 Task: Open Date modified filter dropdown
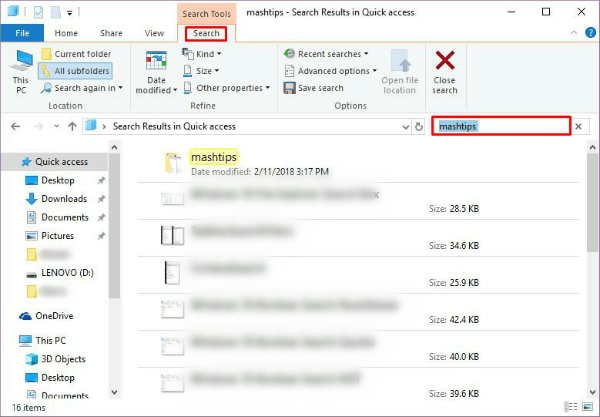tap(156, 72)
